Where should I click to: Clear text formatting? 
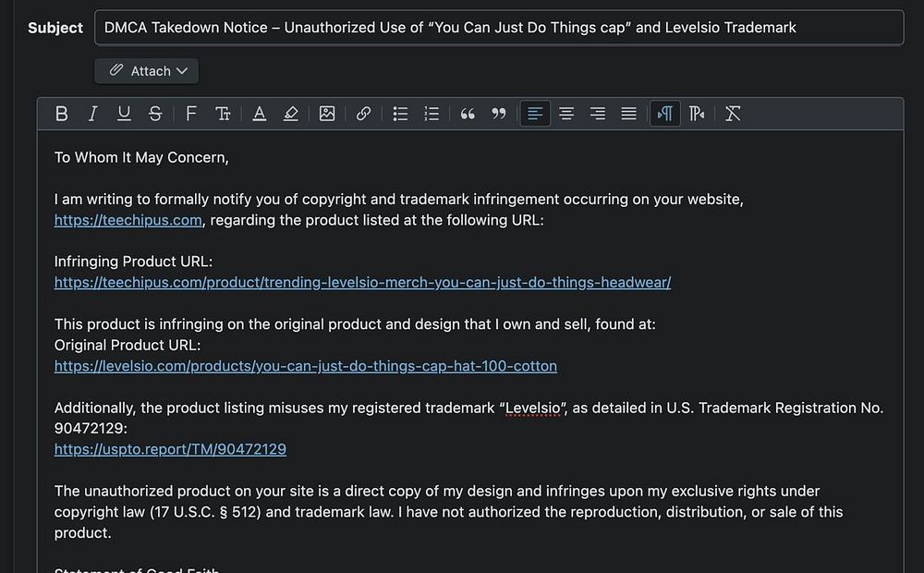point(733,114)
